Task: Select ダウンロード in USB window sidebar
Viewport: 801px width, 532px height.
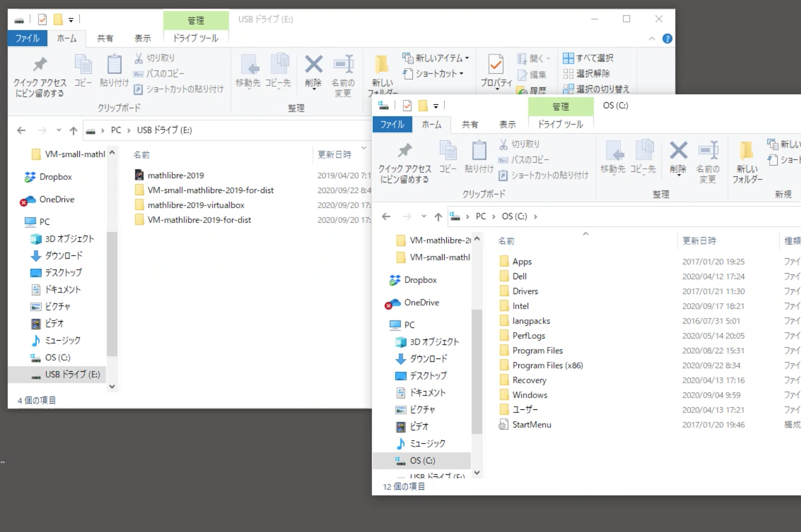Action: pos(64,255)
